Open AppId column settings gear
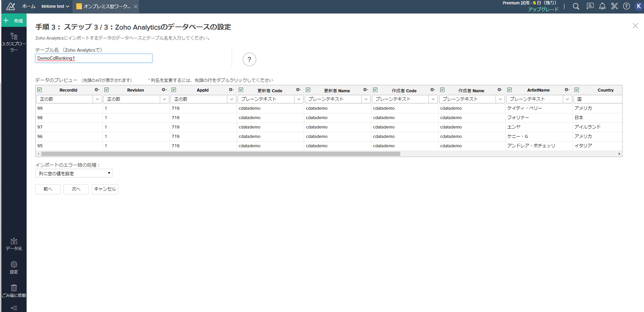Image resolution: width=644 pixels, height=312 pixels. pos(231,90)
